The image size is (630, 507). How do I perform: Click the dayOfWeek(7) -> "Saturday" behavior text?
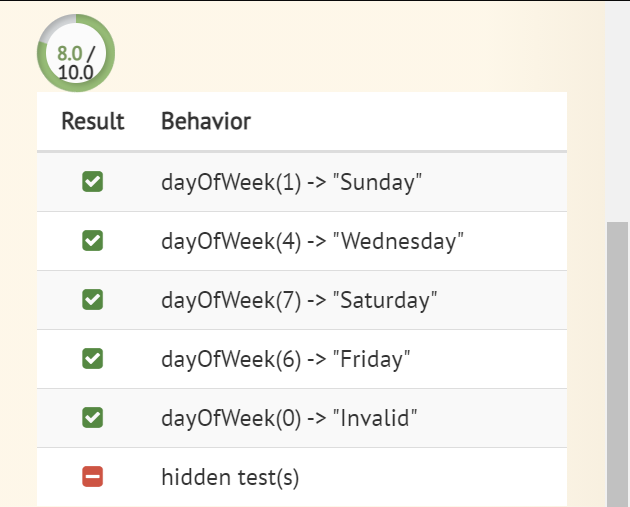(299, 301)
